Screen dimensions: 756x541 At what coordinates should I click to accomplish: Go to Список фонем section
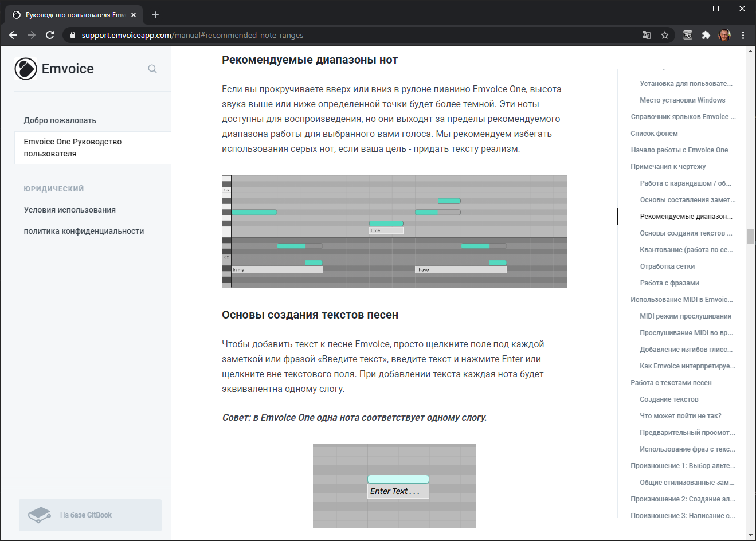coord(654,134)
